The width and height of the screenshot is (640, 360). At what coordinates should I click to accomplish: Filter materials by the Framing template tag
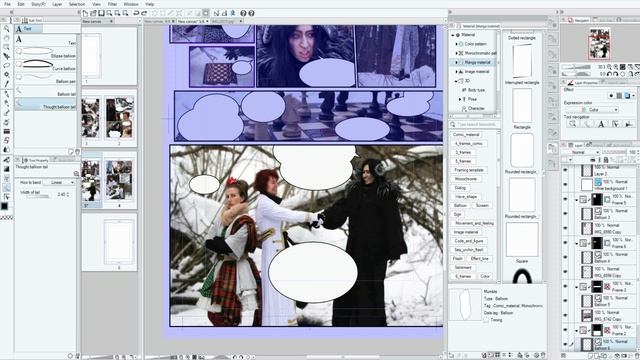(x=469, y=170)
